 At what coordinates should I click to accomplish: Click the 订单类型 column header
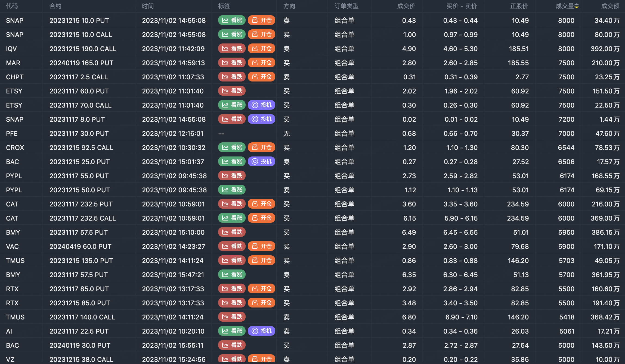point(347,6)
